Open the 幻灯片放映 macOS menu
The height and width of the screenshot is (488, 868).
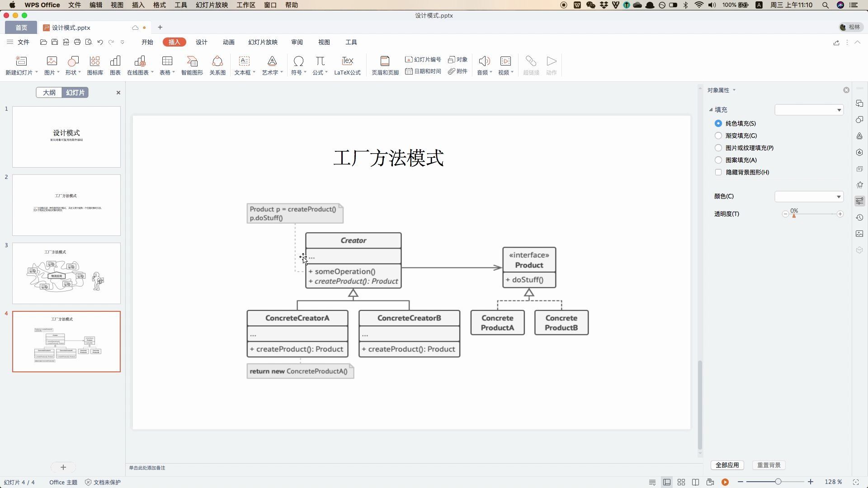tap(212, 5)
